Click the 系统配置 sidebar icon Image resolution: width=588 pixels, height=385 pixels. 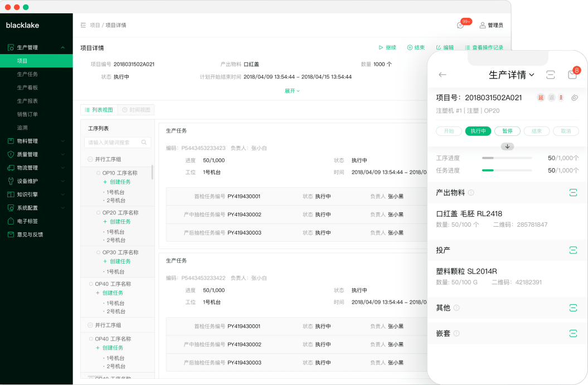(x=11, y=208)
